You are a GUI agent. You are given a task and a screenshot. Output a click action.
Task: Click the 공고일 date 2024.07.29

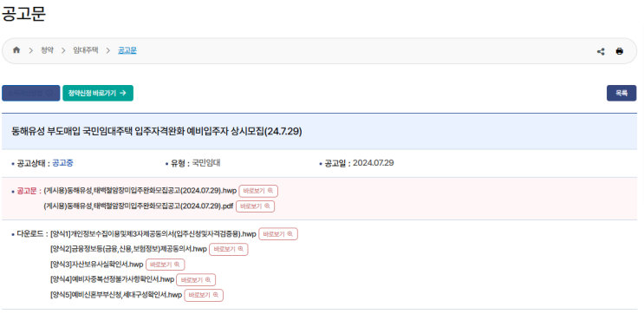point(373,163)
